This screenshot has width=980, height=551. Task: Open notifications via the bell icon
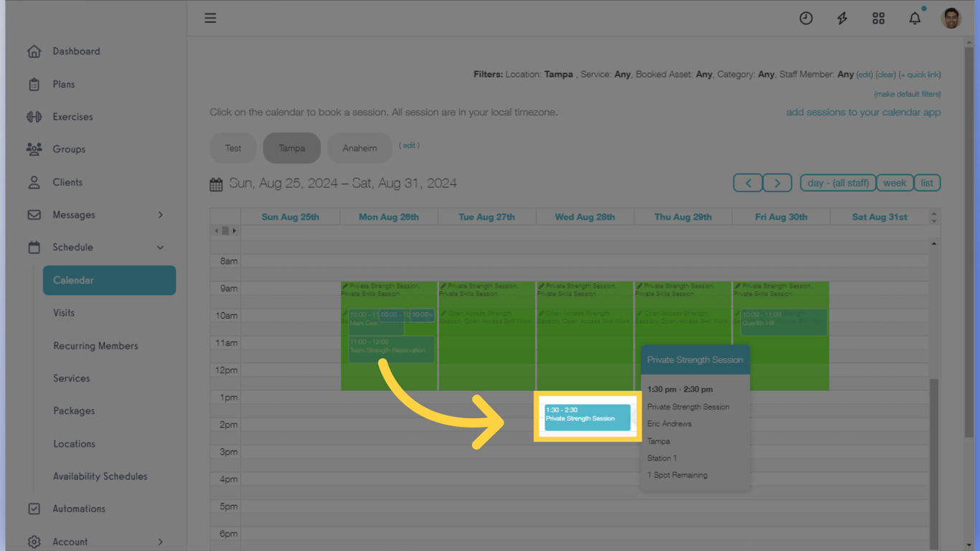915,18
